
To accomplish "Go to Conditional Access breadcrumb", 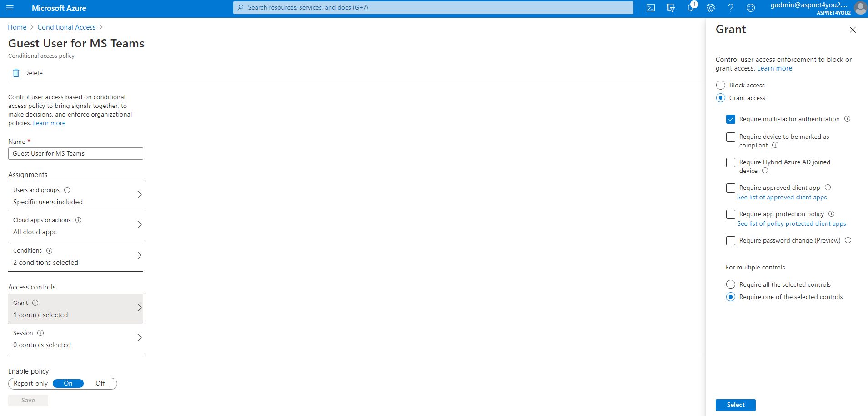I will coord(66,27).
